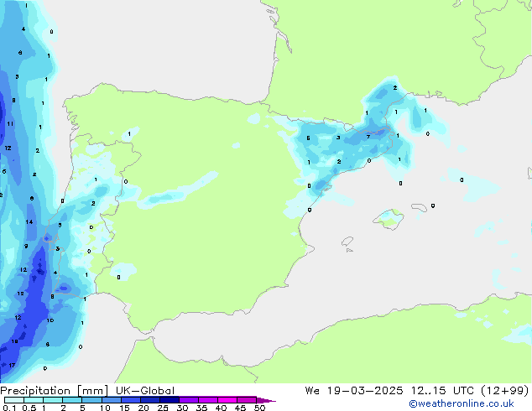Click the map value '17' off southwest coast
The width and height of the screenshot is (532, 411).
12,365
